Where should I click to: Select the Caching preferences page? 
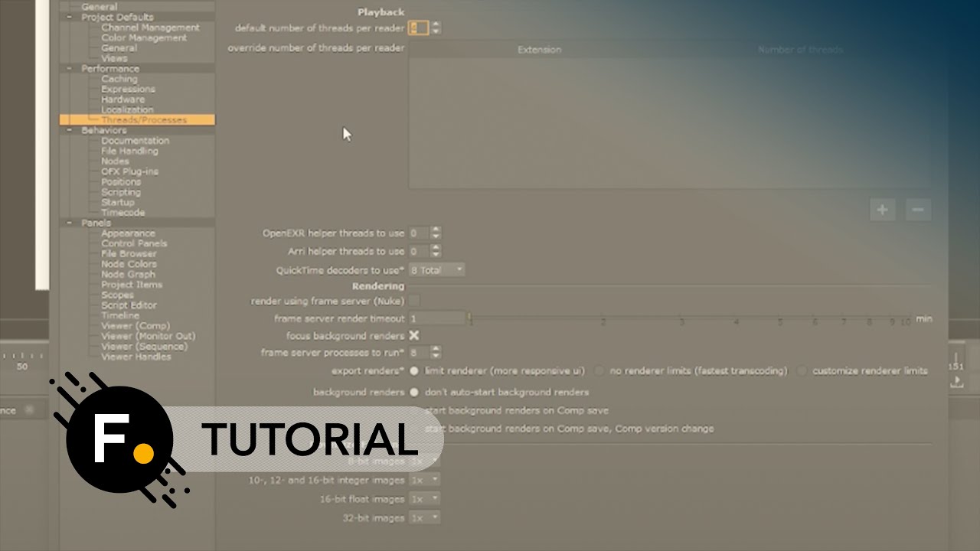[x=119, y=79]
